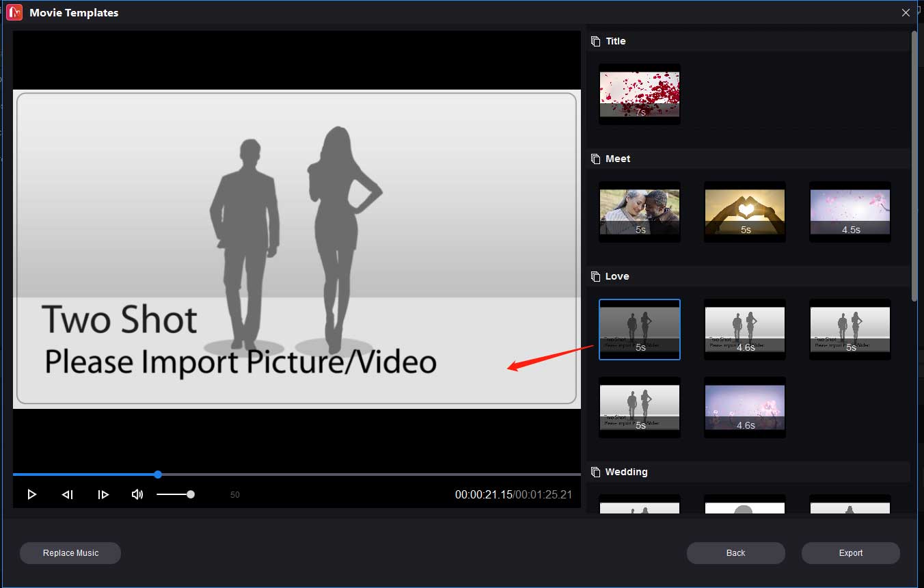Click the Replace Music button
The width and height of the screenshot is (924, 588).
70,553
